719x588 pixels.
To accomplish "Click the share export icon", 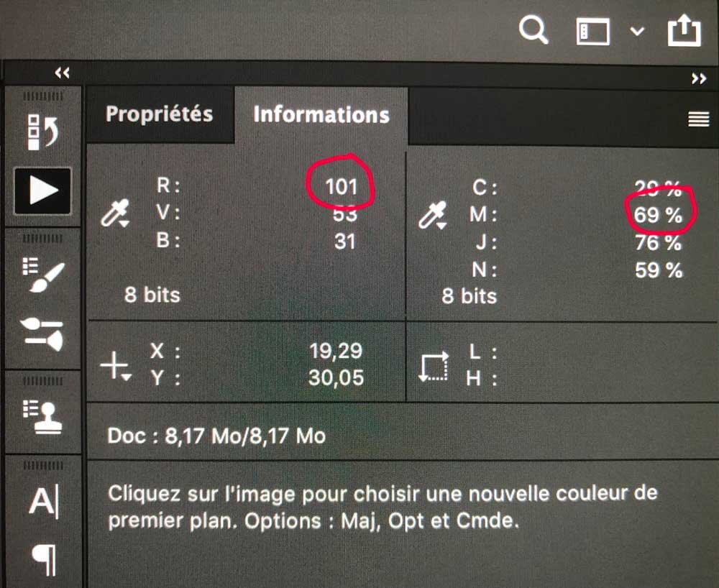I will (683, 31).
